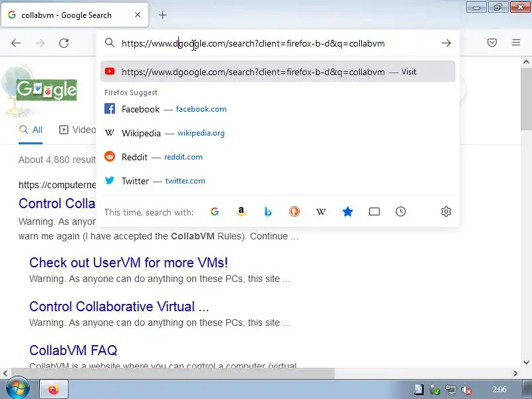Search this time with DuckDuckGo
Viewport: 532px width, 399px height.
pyautogui.click(x=295, y=211)
